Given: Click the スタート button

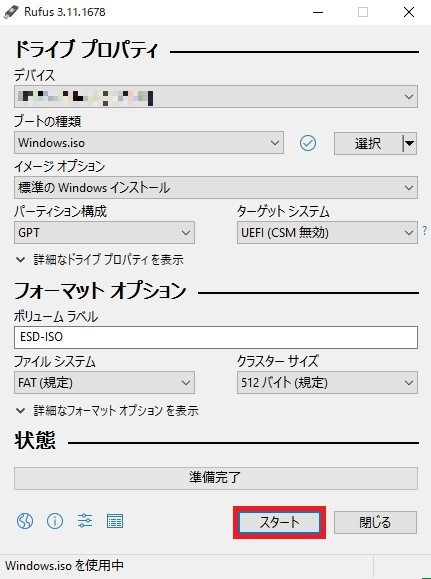Looking at the screenshot, I should 279,522.
